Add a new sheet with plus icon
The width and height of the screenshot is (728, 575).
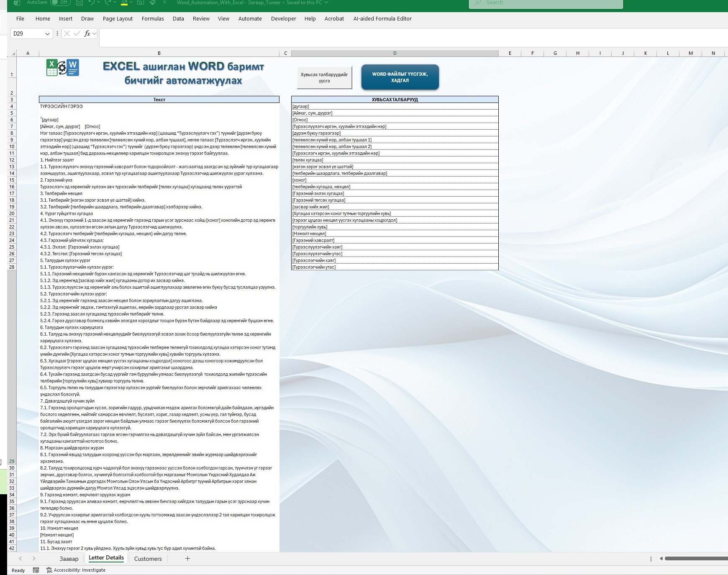pyautogui.click(x=187, y=559)
